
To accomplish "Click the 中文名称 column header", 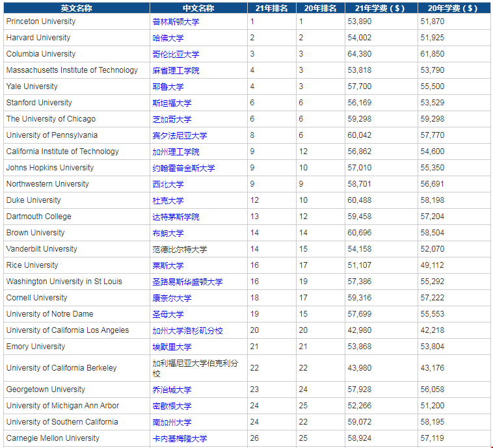I will [x=199, y=8].
